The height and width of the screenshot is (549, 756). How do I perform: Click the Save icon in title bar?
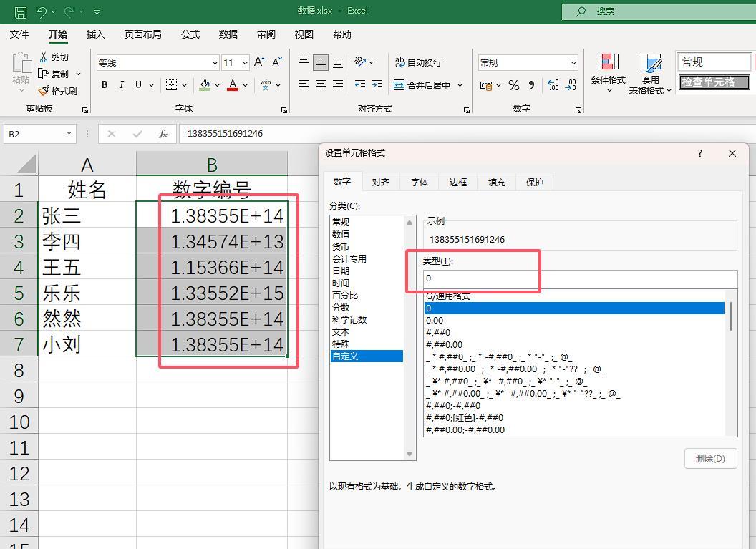coord(20,11)
